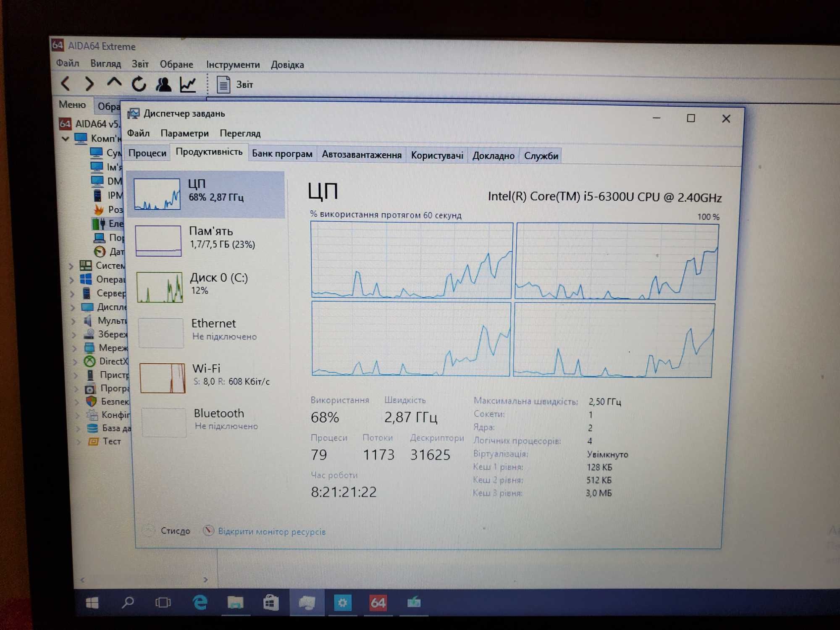Switch to Банк програм tab
The width and height of the screenshot is (840, 630).
tap(282, 154)
